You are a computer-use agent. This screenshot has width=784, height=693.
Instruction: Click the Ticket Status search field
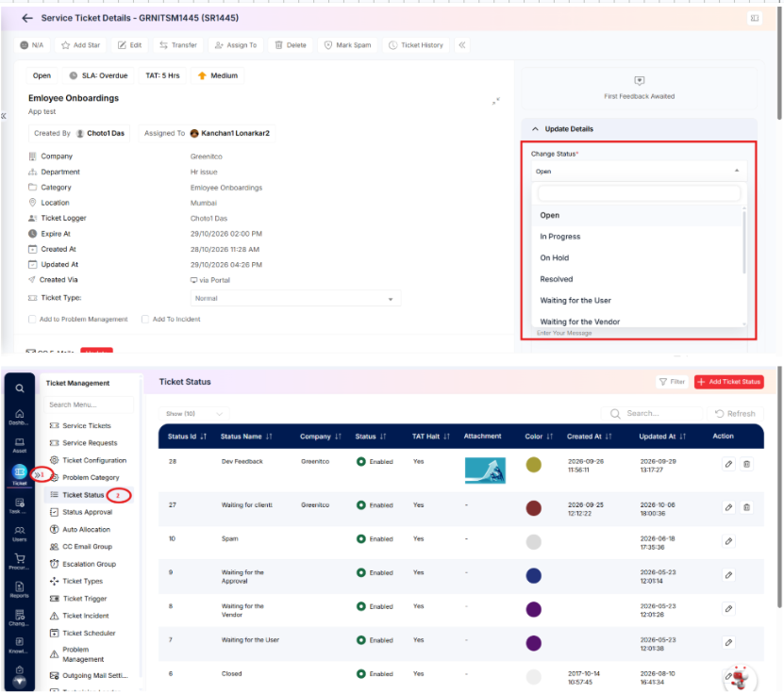(652, 413)
